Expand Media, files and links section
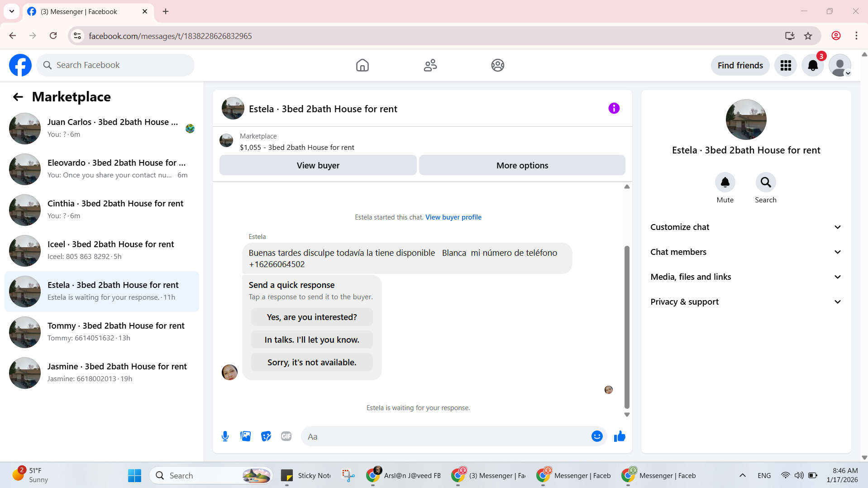Screen dimensions: 868x488 [746, 277]
